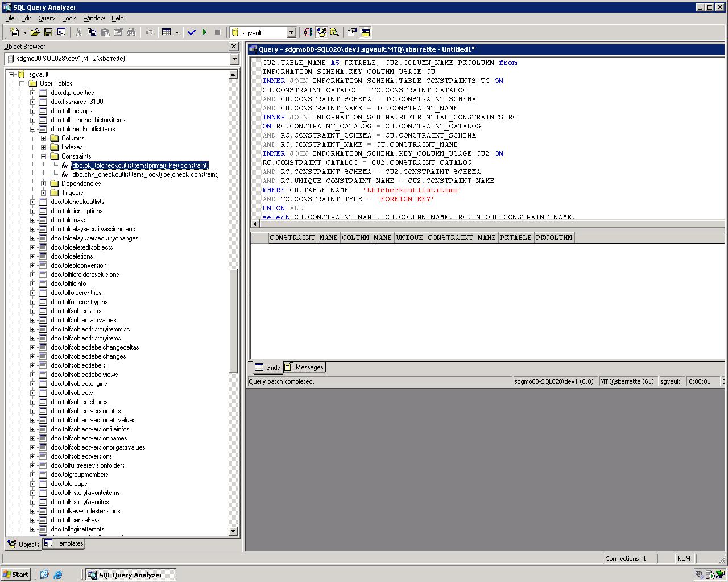The height and width of the screenshot is (582, 728).
Task: Select dbo.tblbackups table
Action: click(71, 111)
